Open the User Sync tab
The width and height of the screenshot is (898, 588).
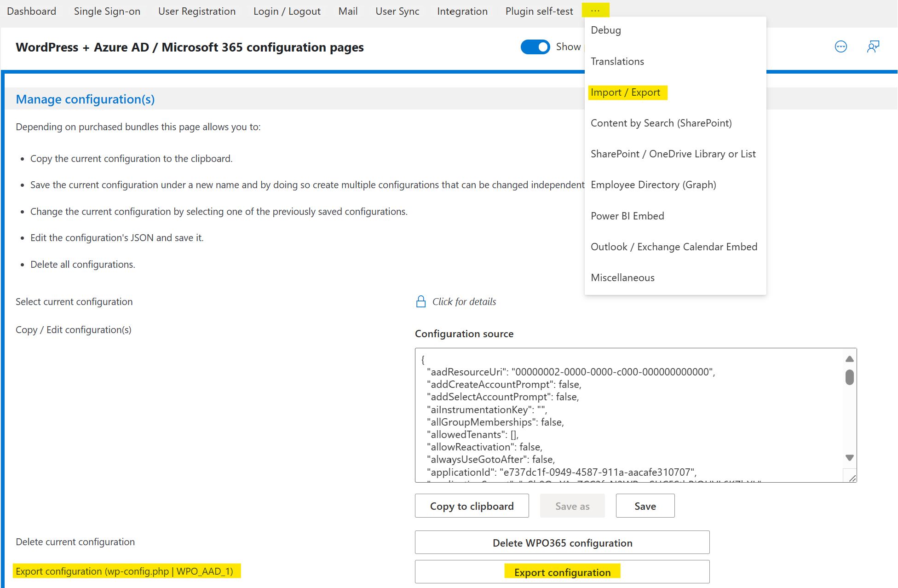397,11
